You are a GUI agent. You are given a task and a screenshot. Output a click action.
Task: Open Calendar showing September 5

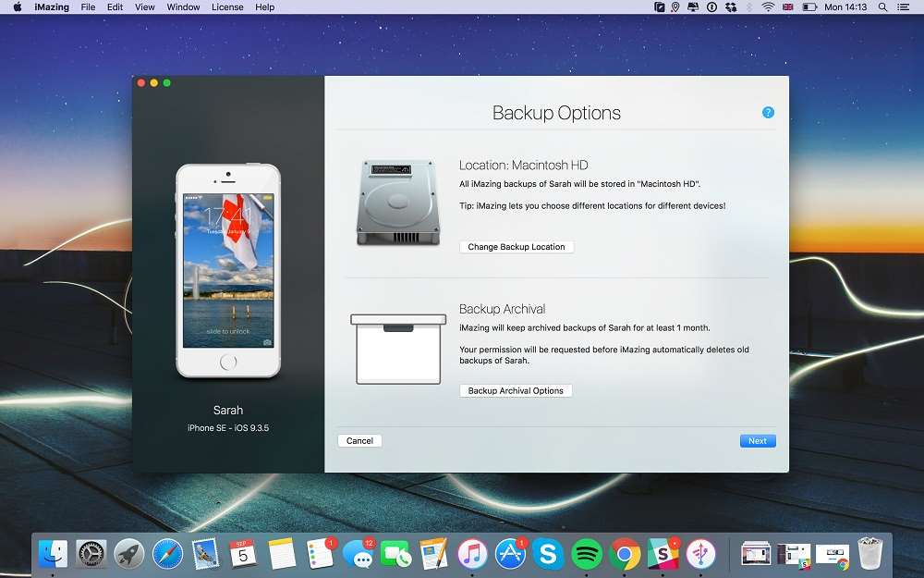point(241,556)
